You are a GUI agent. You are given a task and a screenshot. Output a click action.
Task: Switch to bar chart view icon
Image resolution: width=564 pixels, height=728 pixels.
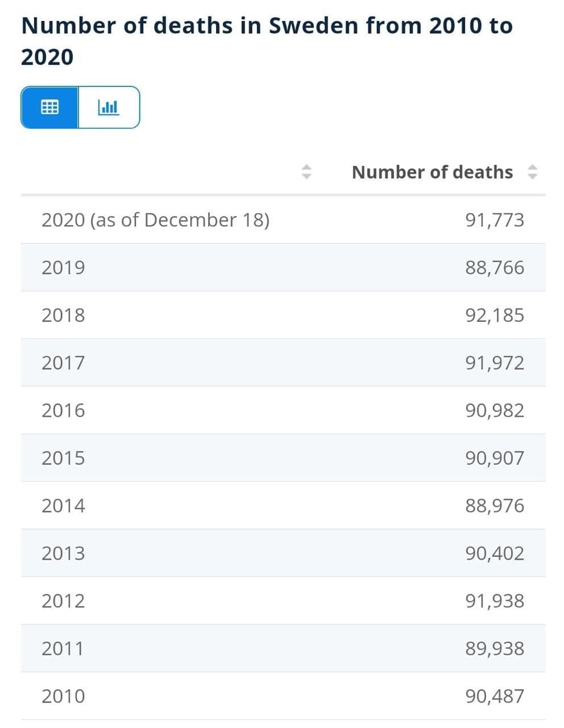point(109,107)
